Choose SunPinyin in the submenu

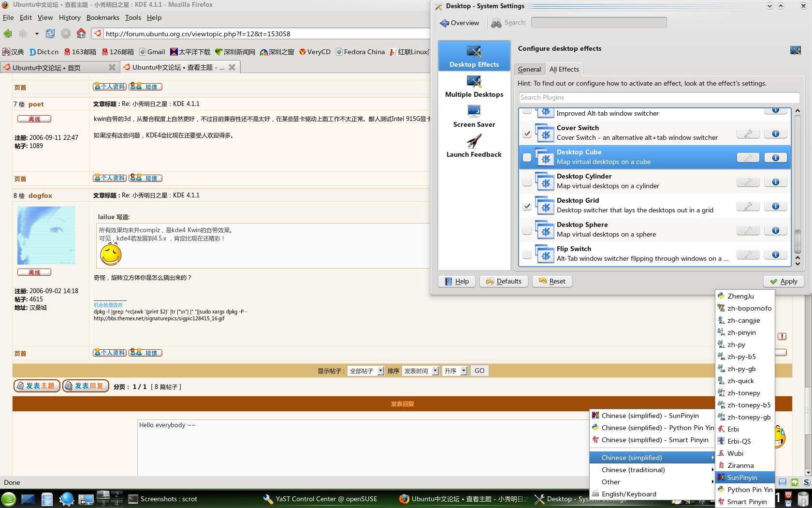click(745, 478)
